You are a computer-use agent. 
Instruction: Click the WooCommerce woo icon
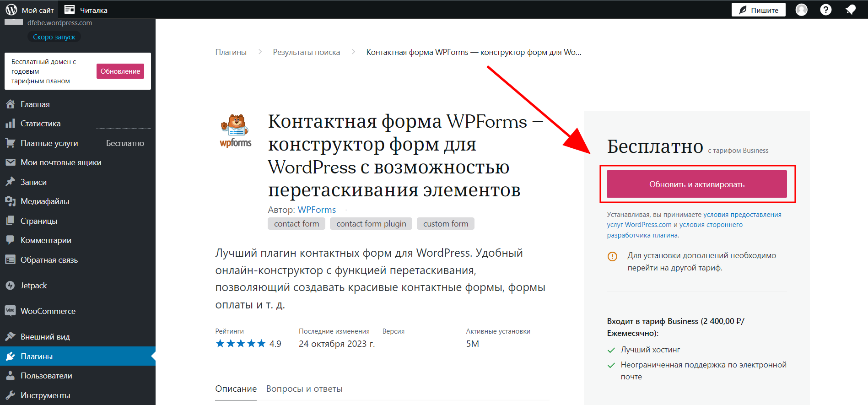(10, 311)
